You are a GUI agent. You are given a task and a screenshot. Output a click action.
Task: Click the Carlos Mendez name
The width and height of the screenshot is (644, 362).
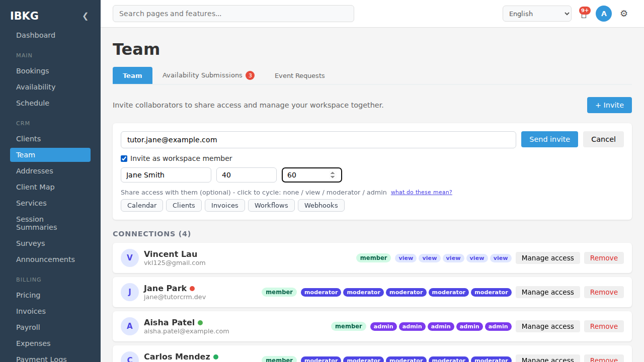[177, 356]
